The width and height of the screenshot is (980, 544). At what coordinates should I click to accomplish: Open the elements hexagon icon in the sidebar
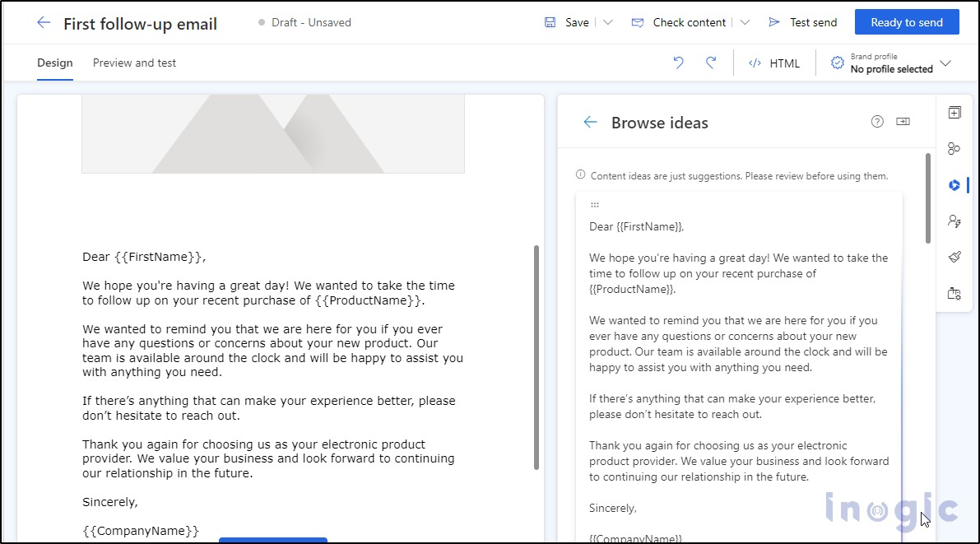[954, 148]
